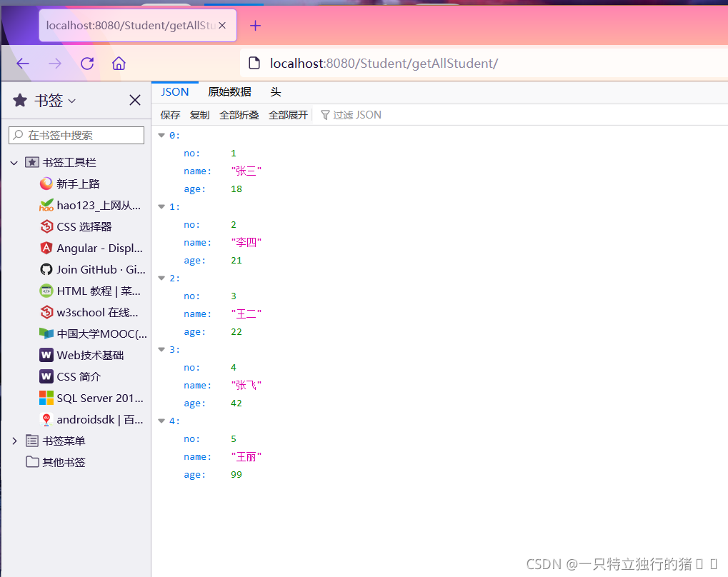Image resolution: width=728 pixels, height=577 pixels.
Task: Focus the 在书签中搜索 search box
Action: click(76, 135)
